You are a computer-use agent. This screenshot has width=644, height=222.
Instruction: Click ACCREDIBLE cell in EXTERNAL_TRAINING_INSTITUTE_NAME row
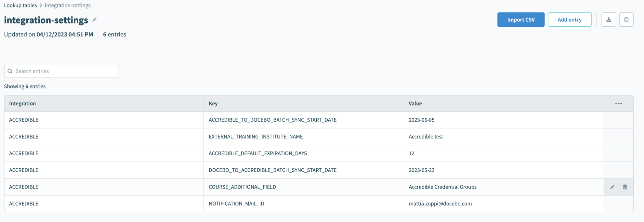point(104,137)
